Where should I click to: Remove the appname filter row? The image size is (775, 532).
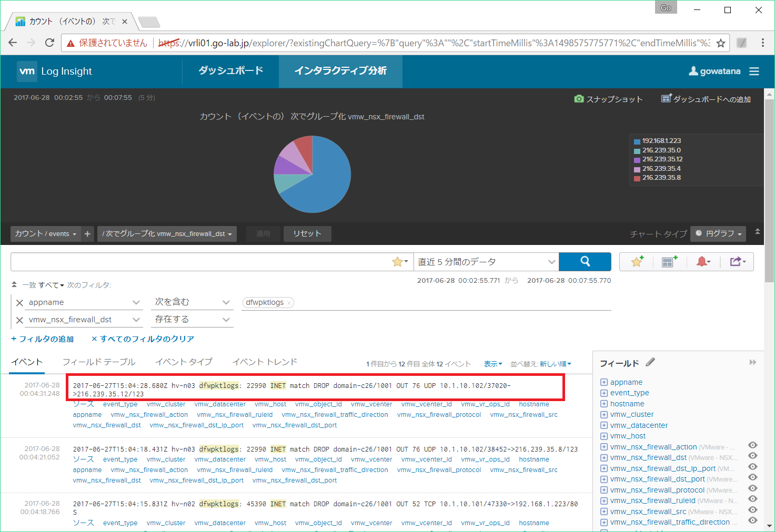(x=19, y=303)
